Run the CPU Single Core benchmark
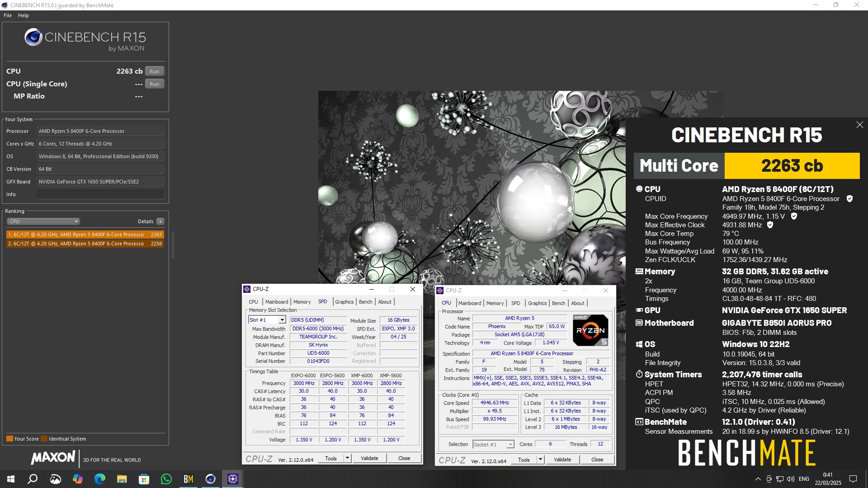The image size is (868, 488). [155, 84]
